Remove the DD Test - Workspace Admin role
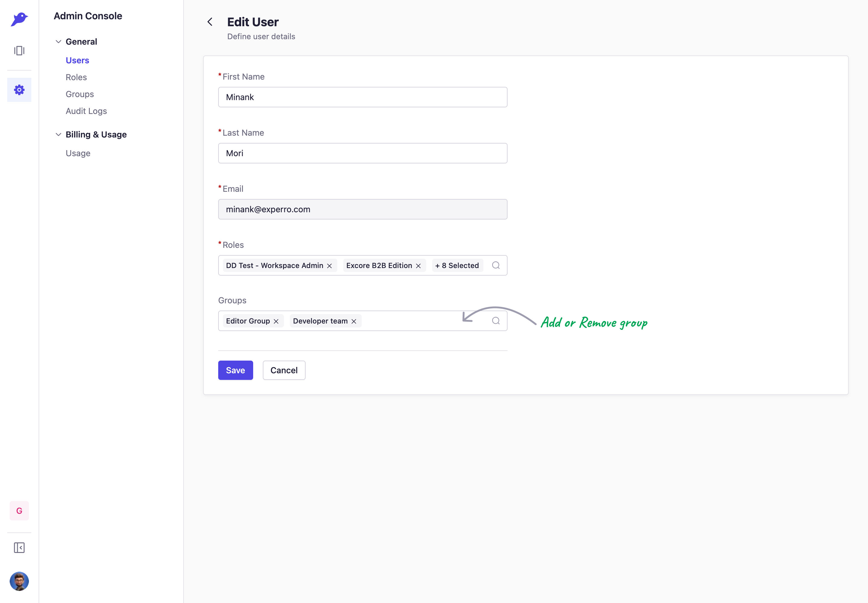868x603 pixels. tap(329, 266)
